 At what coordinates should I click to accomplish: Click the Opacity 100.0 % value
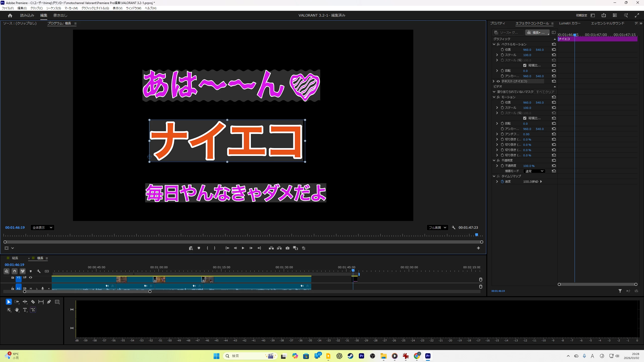[x=529, y=166]
